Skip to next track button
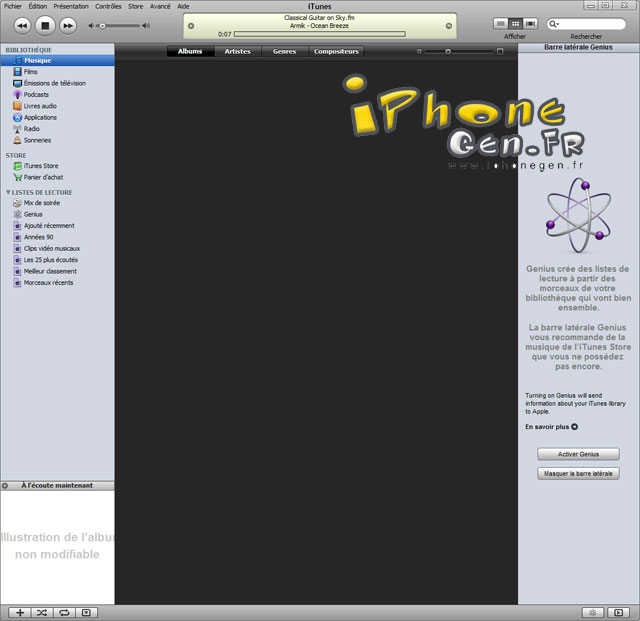The width and height of the screenshot is (640, 621). pyautogui.click(x=68, y=26)
